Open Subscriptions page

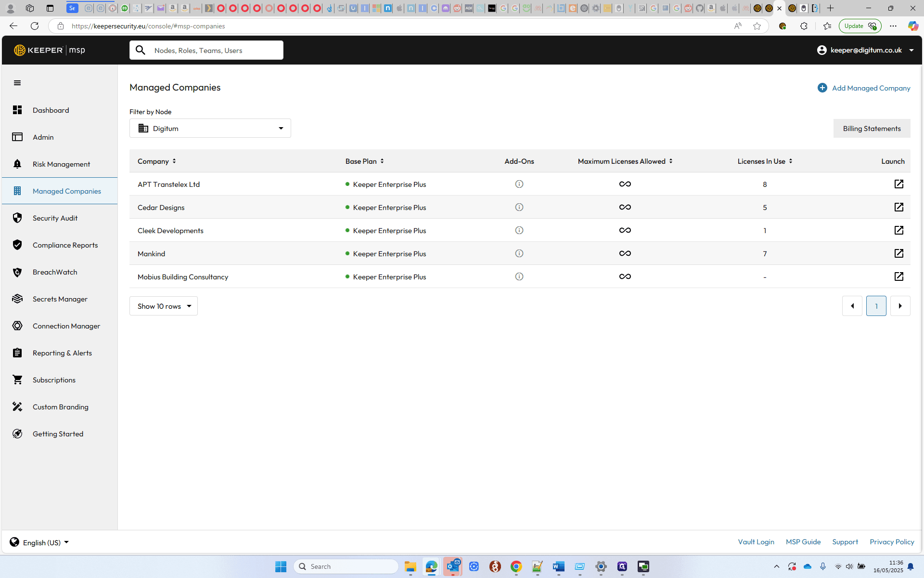[60, 380]
